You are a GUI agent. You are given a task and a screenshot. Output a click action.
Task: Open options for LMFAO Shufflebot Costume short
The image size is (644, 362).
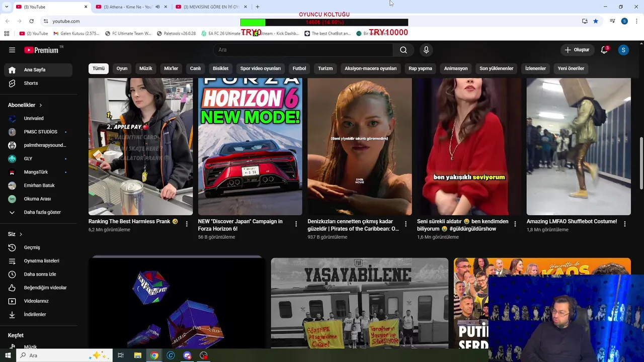click(625, 224)
